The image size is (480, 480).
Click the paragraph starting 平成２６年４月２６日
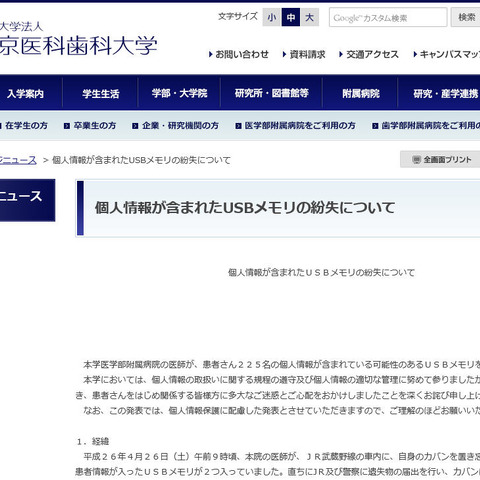(282, 457)
